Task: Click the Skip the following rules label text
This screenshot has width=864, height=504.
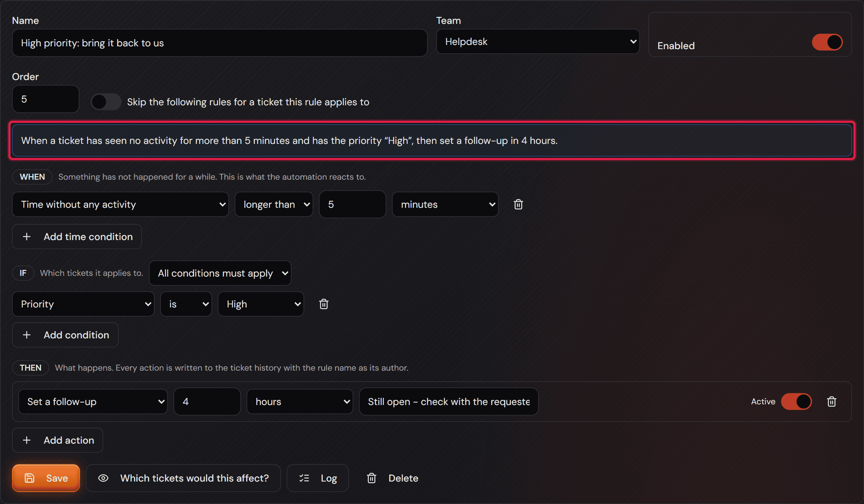Action: 248,102
